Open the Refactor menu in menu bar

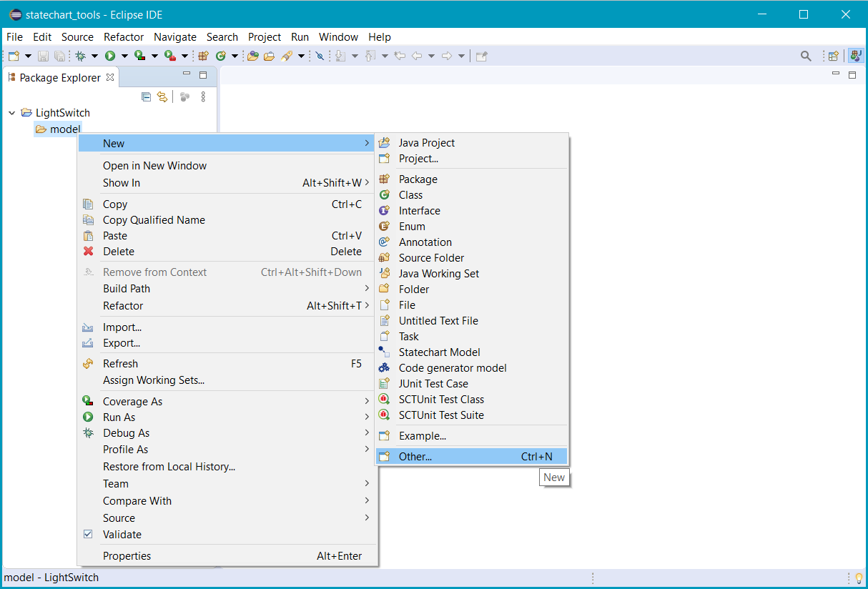pos(124,37)
